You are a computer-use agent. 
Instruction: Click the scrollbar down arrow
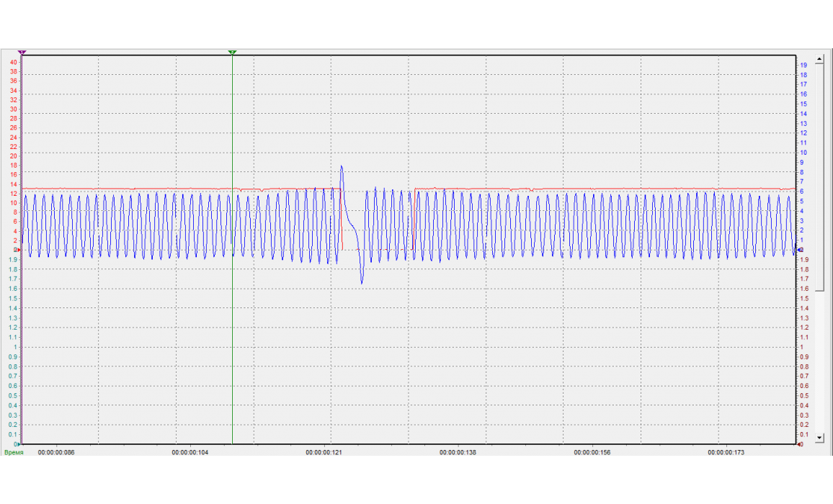[819, 436]
